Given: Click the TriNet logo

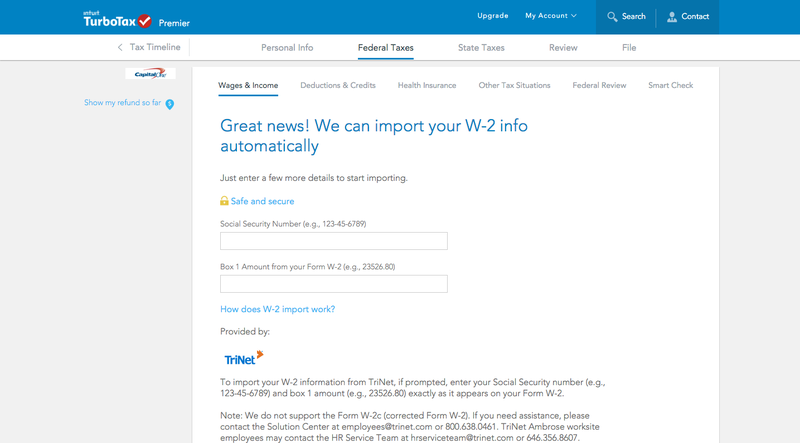Looking at the screenshot, I should coord(244,358).
